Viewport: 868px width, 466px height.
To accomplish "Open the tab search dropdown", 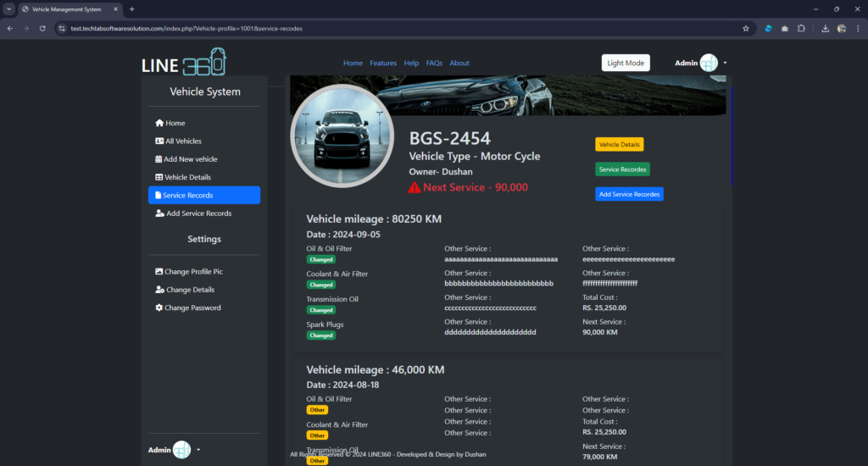I will click(x=8, y=8).
